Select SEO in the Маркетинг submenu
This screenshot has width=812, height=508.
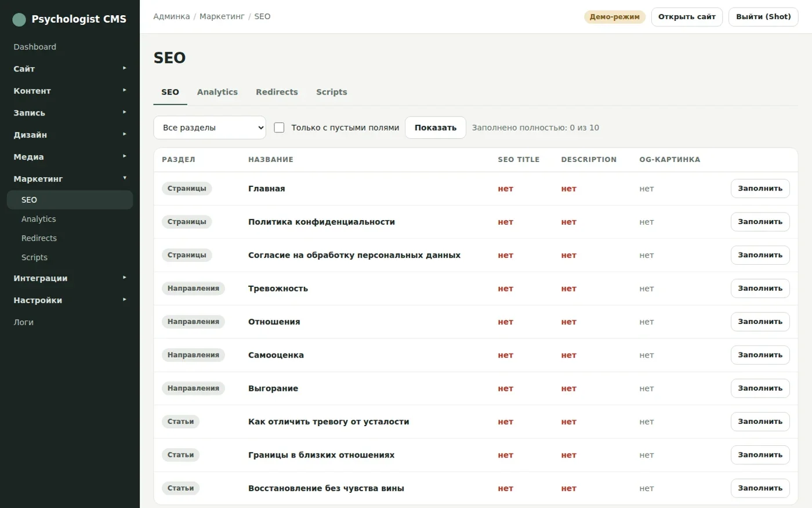[70, 200]
